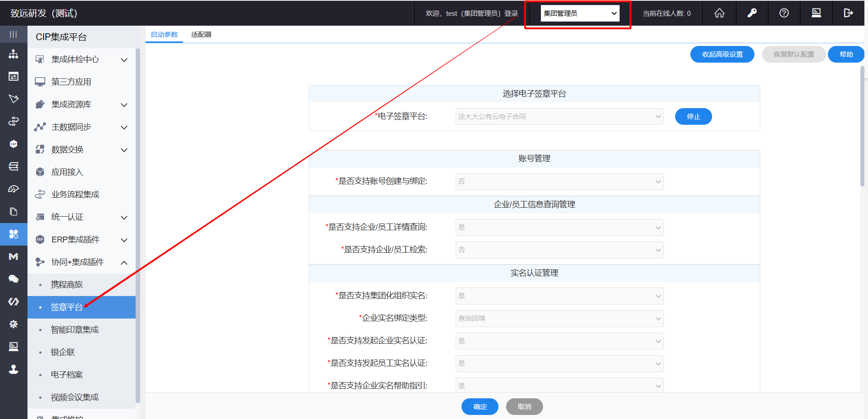The image size is (868, 419).
Task: Collapse the 协同+集成插件 menu chevron
Action: (x=124, y=263)
